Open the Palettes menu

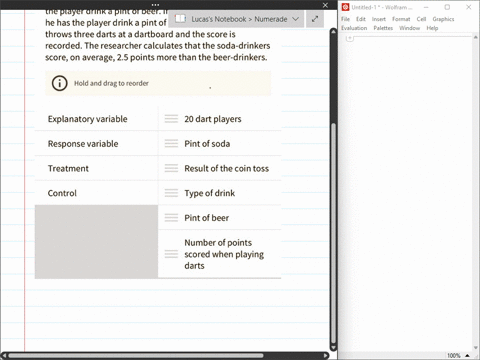383,28
